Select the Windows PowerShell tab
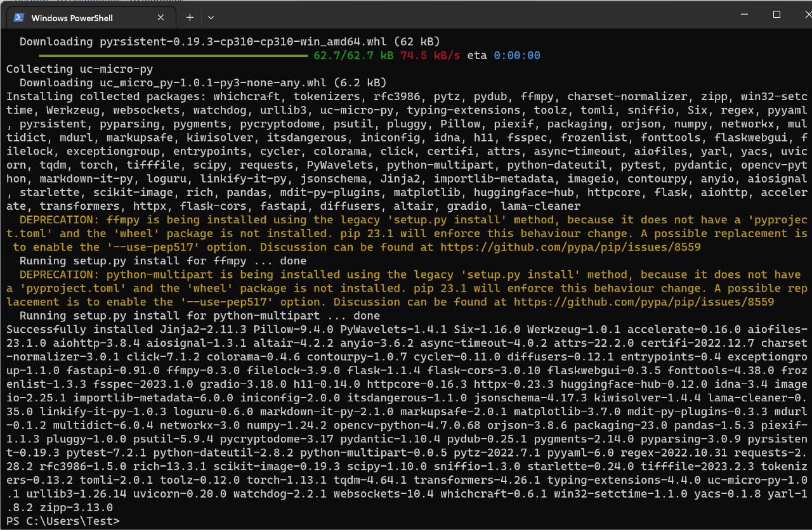This screenshot has height=530, width=812. coord(91,18)
